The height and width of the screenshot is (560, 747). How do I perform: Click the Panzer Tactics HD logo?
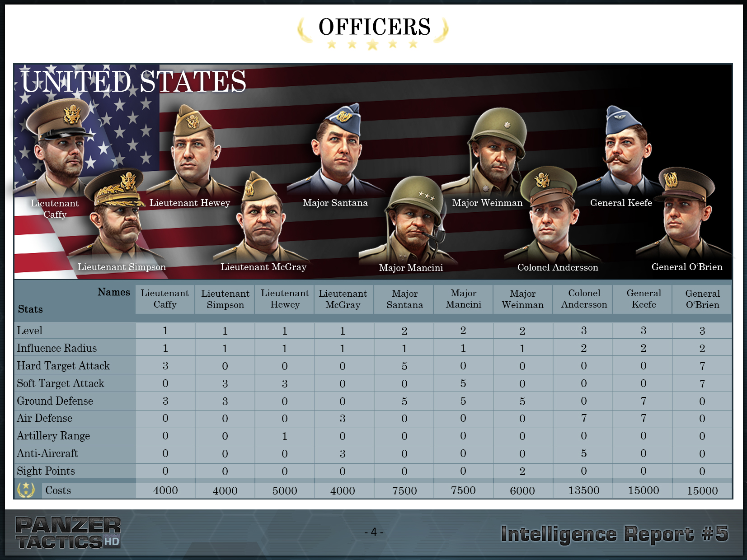tap(68, 533)
